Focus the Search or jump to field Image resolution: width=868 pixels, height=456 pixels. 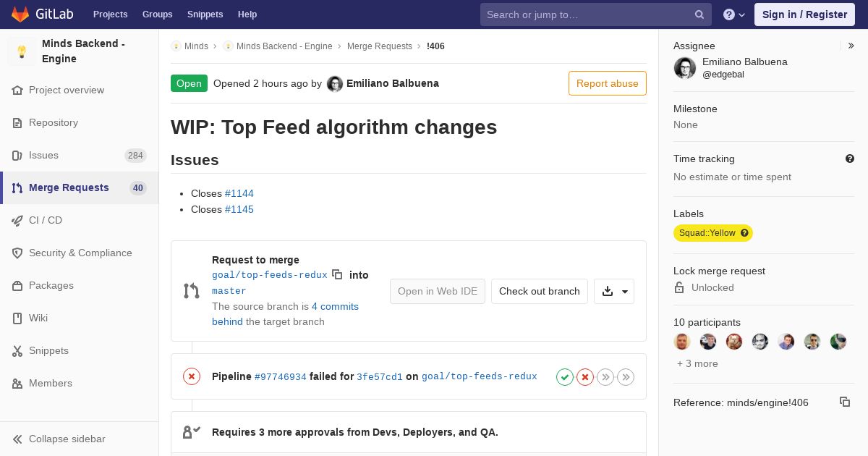click(587, 14)
